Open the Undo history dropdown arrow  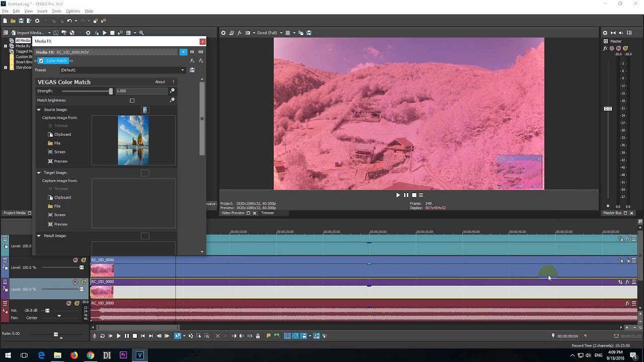coord(75,21)
